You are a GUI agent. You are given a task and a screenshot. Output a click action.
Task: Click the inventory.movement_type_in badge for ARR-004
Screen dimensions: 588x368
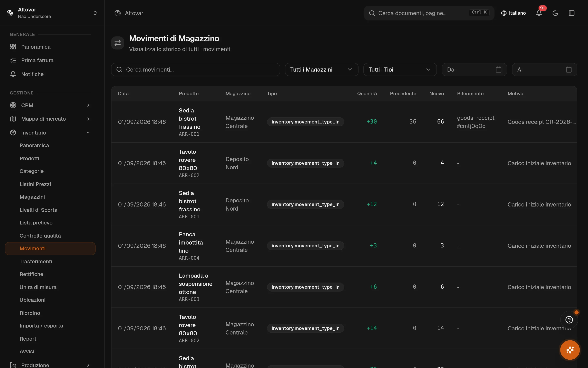[305, 246]
